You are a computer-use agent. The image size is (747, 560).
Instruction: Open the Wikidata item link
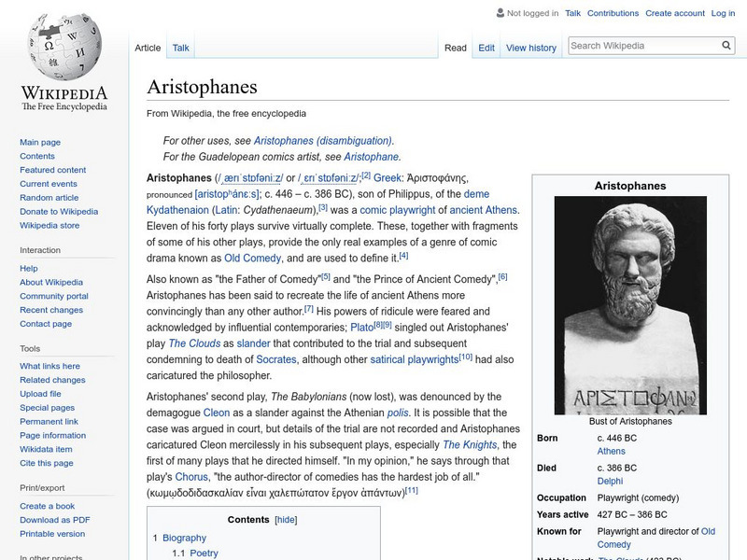click(x=46, y=449)
